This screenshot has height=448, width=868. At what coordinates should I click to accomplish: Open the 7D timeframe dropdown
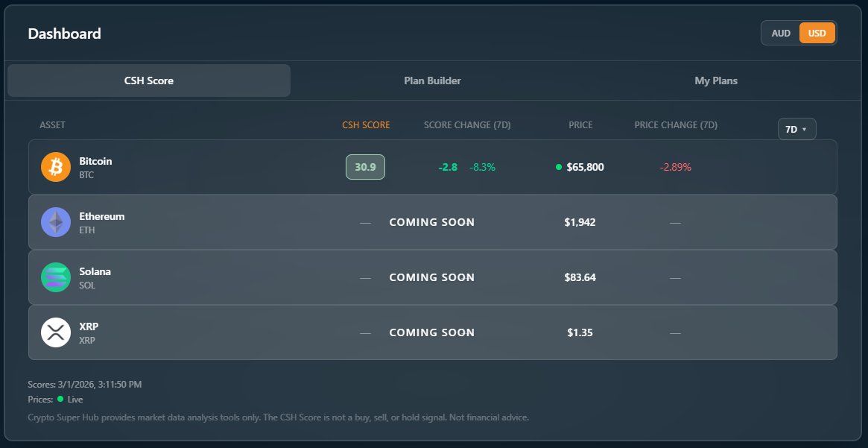(x=796, y=129)
